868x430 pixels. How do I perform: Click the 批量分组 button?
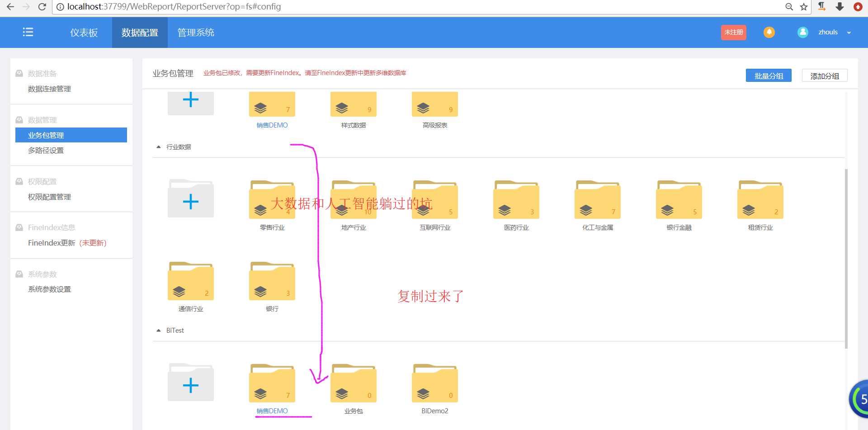point(769,76)
